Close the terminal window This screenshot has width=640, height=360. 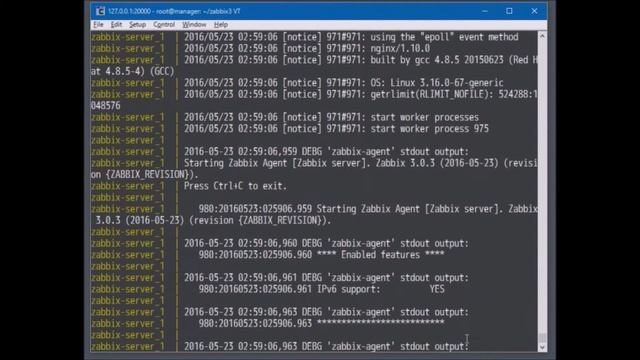(534, 11)
